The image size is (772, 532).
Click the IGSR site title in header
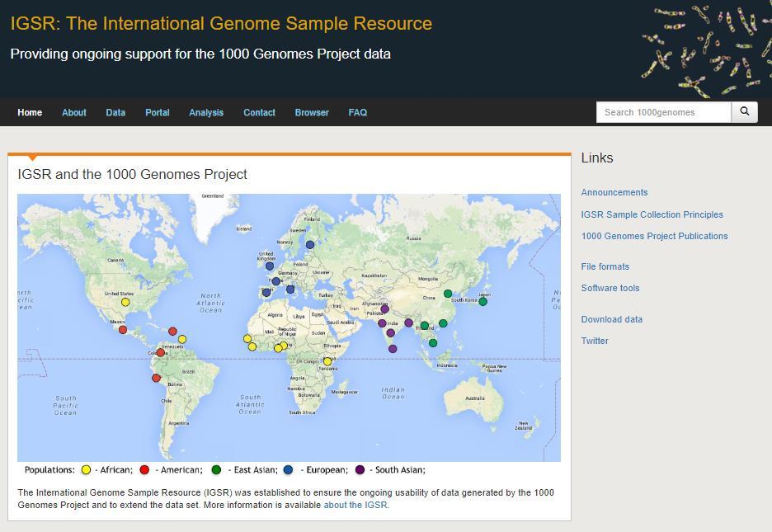(x=221, y=23)
